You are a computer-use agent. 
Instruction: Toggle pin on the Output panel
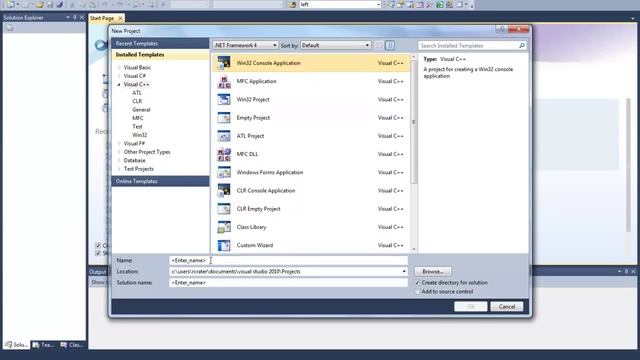click(x=627, y=271)
